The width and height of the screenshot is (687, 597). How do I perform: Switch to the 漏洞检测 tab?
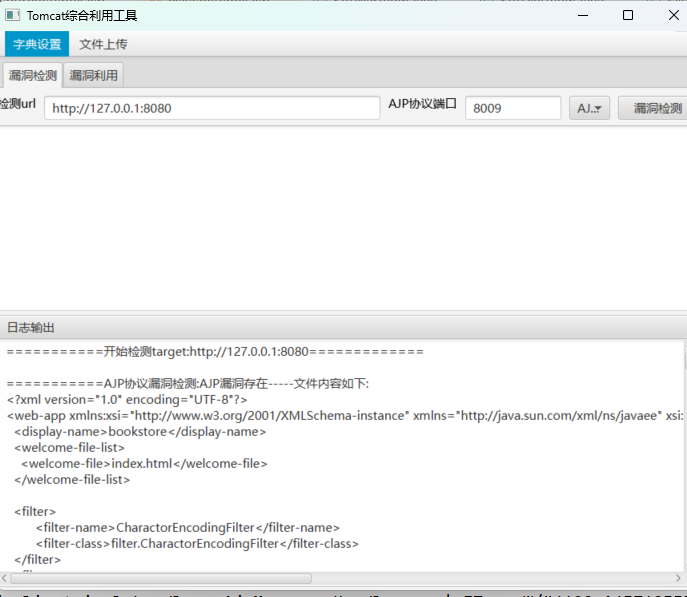[x=33, y=75]
